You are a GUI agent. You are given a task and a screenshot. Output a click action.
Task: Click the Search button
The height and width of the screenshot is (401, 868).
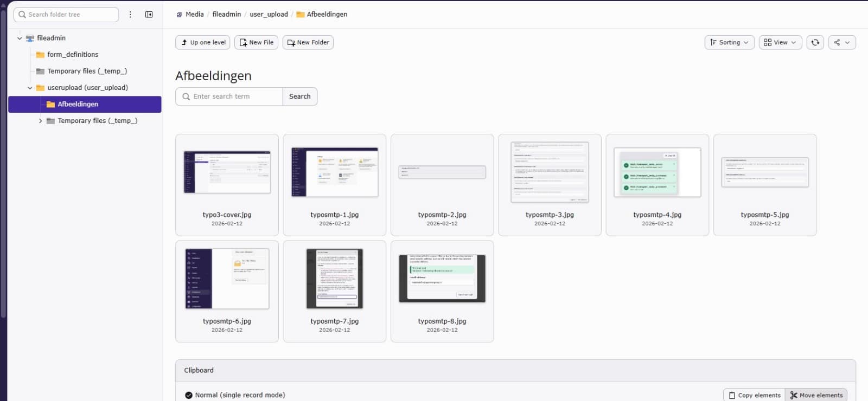tap(300, 96)
